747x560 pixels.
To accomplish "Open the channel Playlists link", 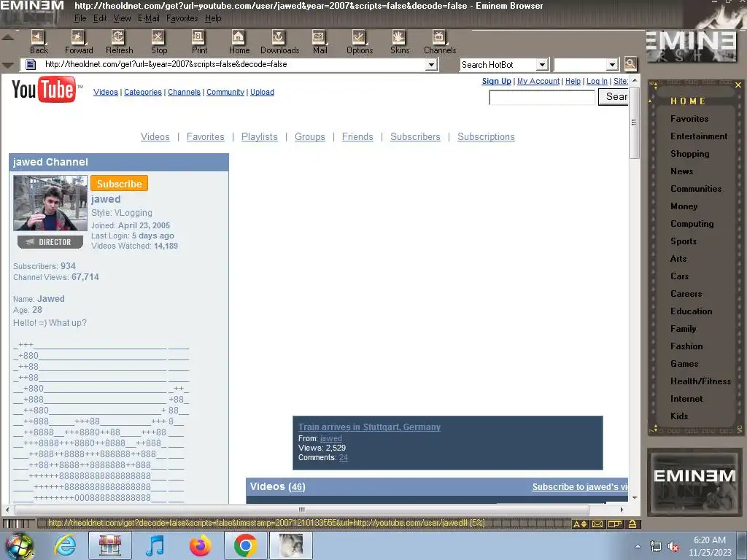I will point(259,136).
